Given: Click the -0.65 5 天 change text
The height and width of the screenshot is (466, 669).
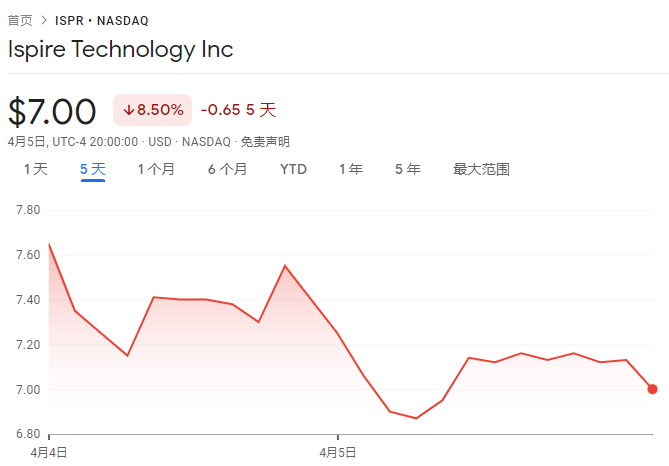Looking at the screenshot, I should [239, 110].
